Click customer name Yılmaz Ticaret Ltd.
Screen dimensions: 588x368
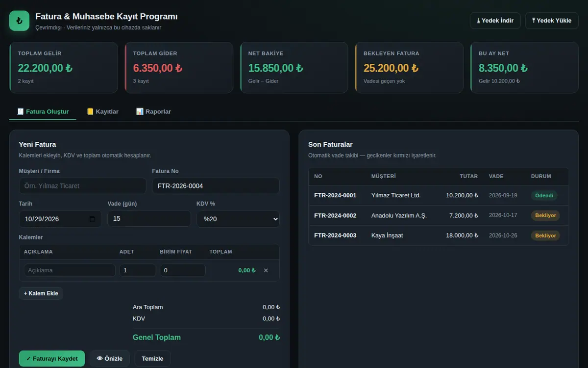coord(396,195)
